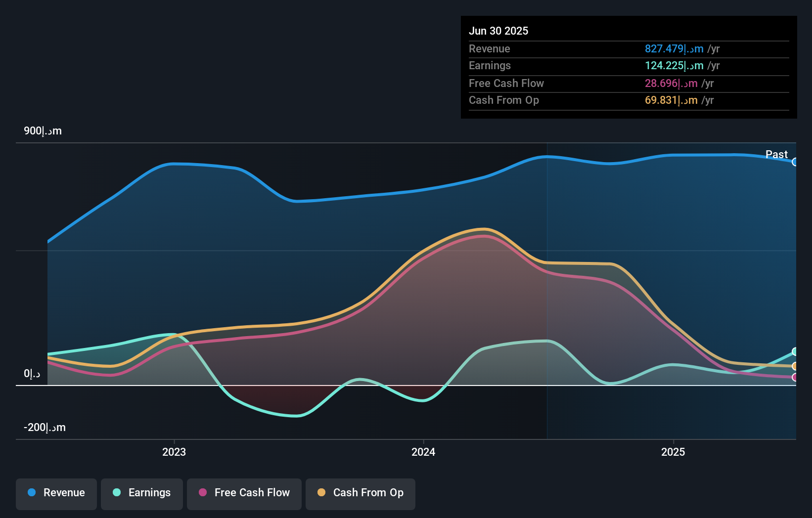This screenshot has width=812, height=518.
Task: Toggle the Revenue legend button
Action: coord(56,494)
